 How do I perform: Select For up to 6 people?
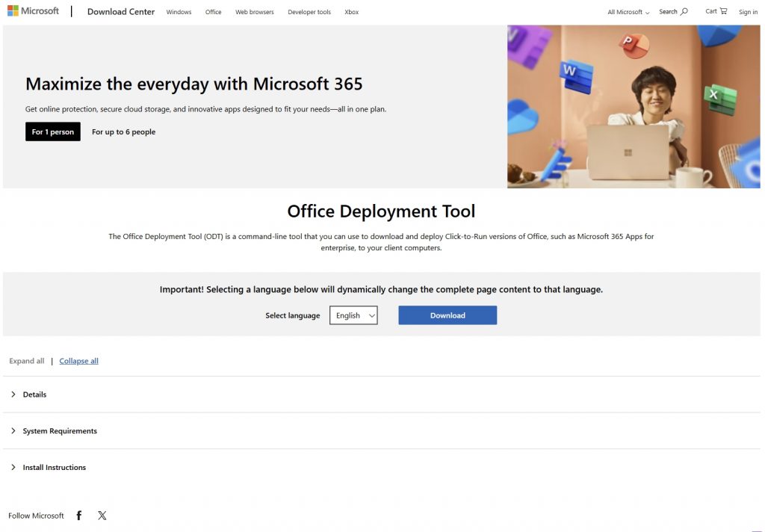(x=123, y=132)
